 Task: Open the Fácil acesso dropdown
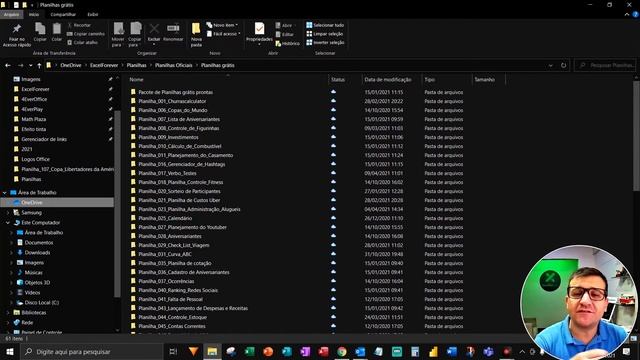coord(224,34)
